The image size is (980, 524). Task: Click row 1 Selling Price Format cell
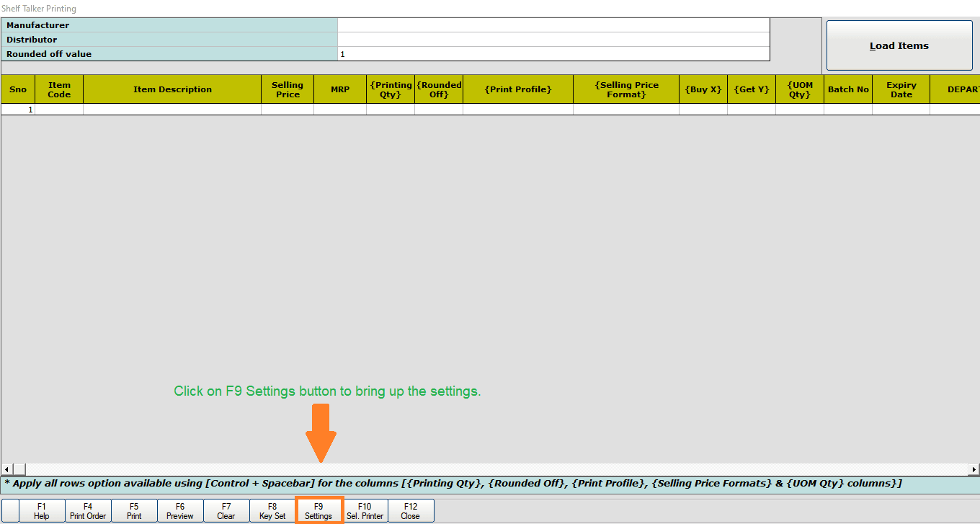click(626, 110)
